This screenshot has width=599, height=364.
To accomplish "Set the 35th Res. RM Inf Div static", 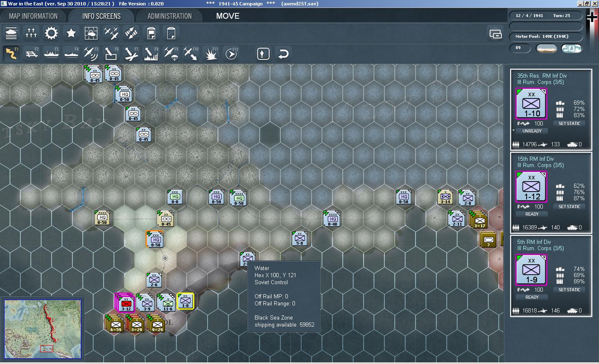I will point(569,123).
